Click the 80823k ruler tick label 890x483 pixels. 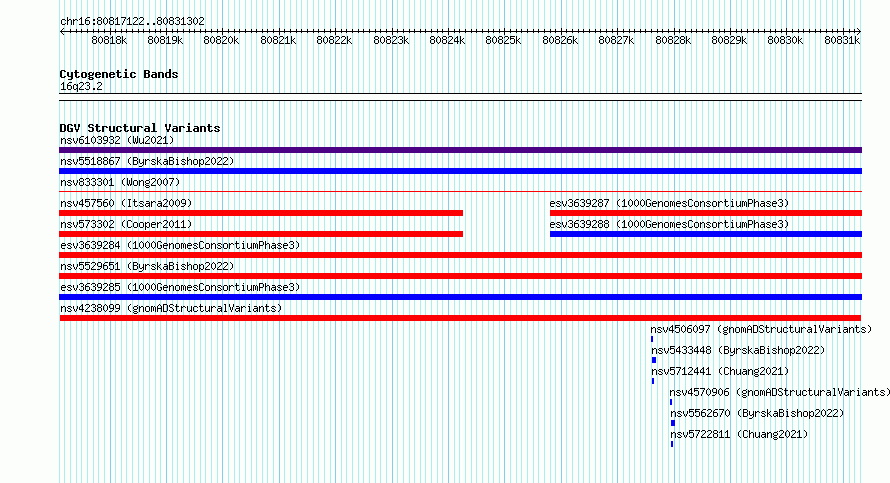pos(391,40)
